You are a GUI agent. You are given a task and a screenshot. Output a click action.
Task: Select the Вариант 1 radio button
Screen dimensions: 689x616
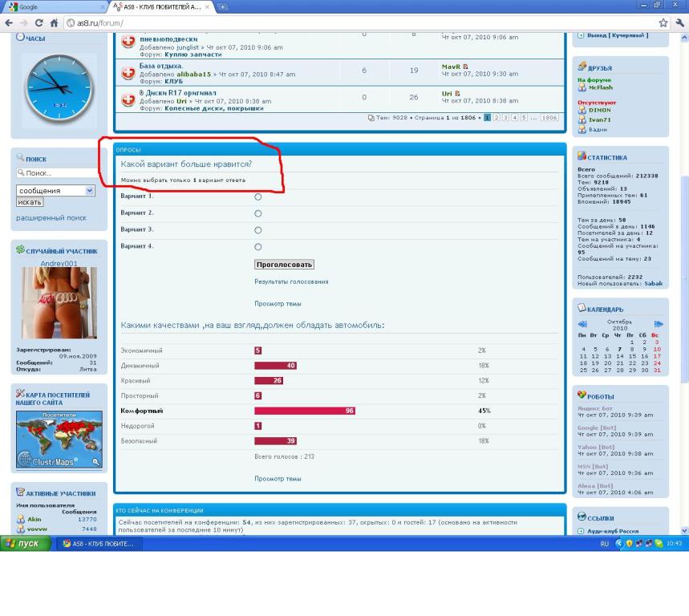tap(257, 197)
